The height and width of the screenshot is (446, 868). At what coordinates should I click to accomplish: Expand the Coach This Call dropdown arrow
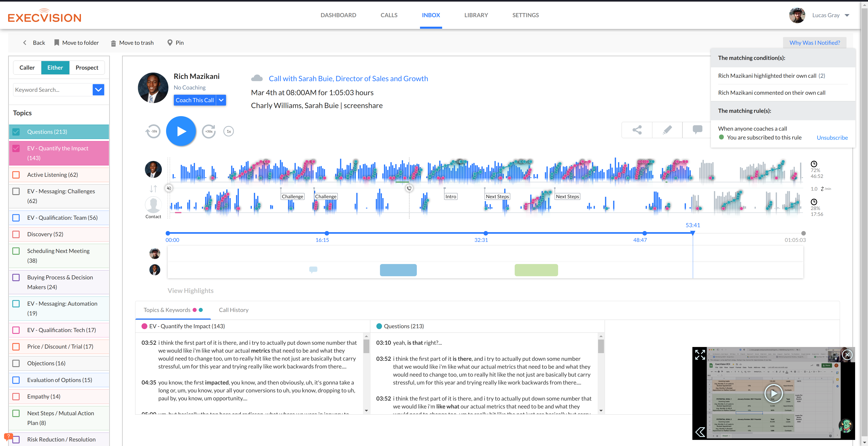[221, 100]
